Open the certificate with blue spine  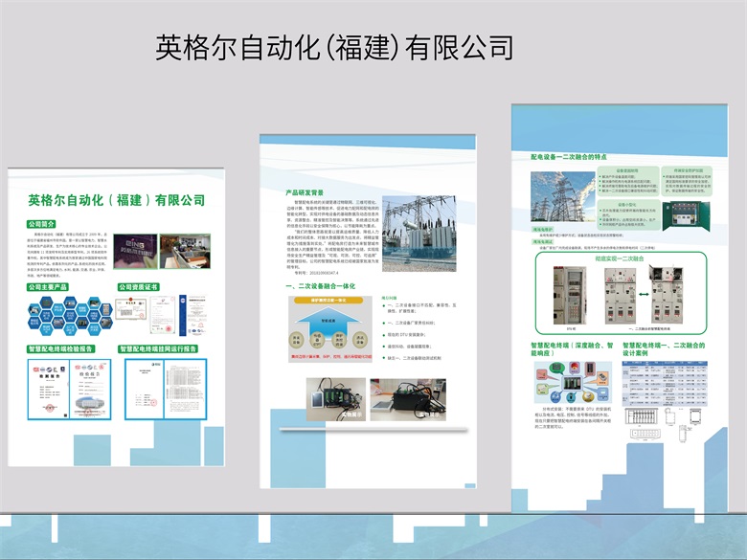(x=193, y=315)
